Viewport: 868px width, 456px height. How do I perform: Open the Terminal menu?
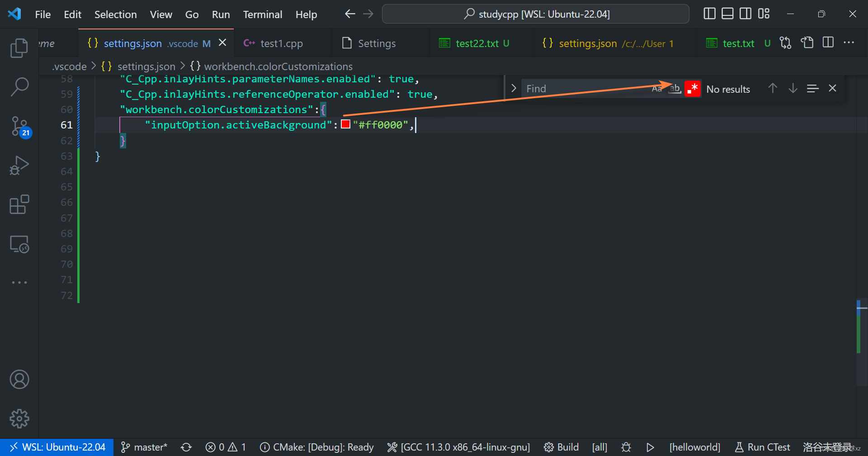263,14
